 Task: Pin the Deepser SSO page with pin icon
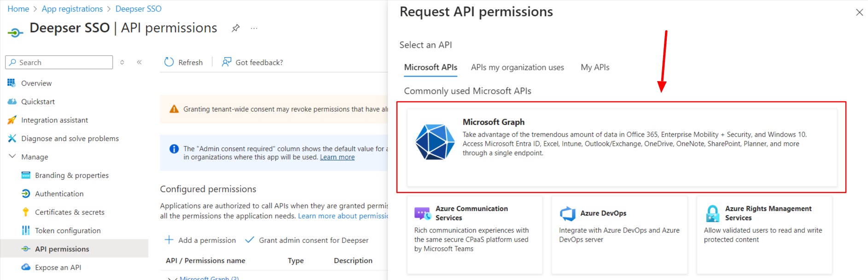click(235, 28)
